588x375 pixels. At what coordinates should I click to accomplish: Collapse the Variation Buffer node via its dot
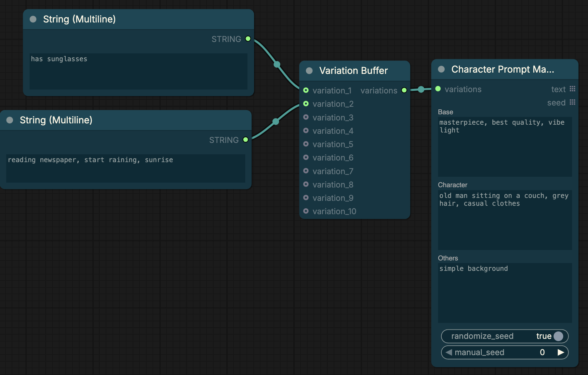(x=309, y=71)
